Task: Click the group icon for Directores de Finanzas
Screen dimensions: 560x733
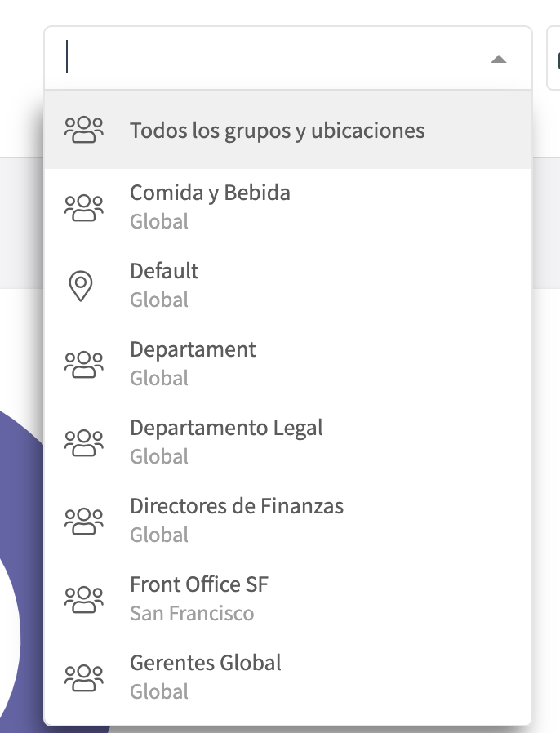Action: pyautogui.click(x=84, y=521)
